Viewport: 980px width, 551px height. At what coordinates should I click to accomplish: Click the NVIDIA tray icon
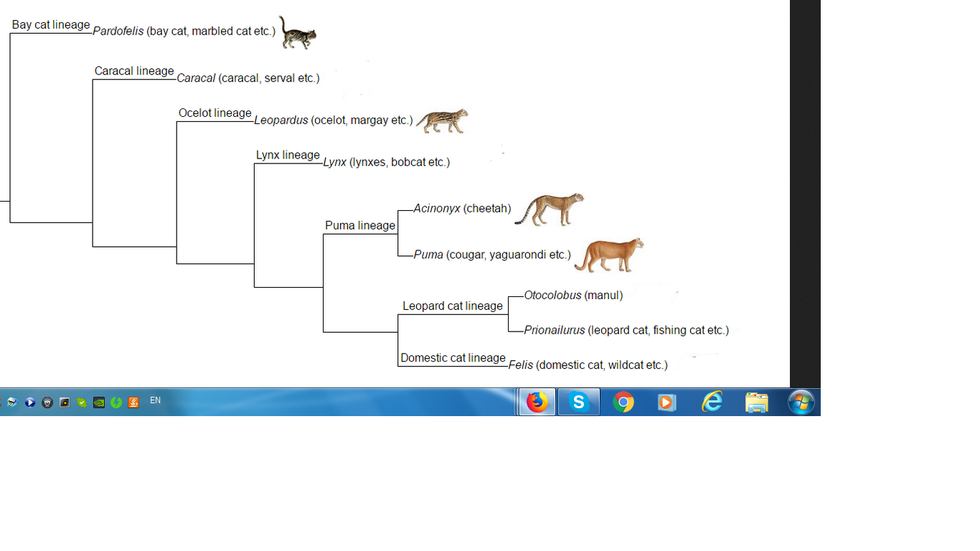[99, 402]
